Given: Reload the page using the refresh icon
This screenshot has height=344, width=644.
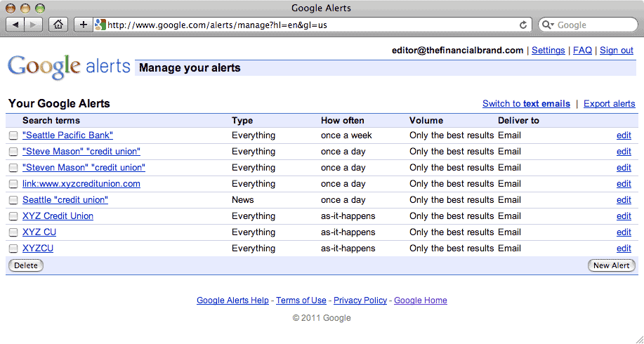Looking at the screenshot, I should click(523, 25).
